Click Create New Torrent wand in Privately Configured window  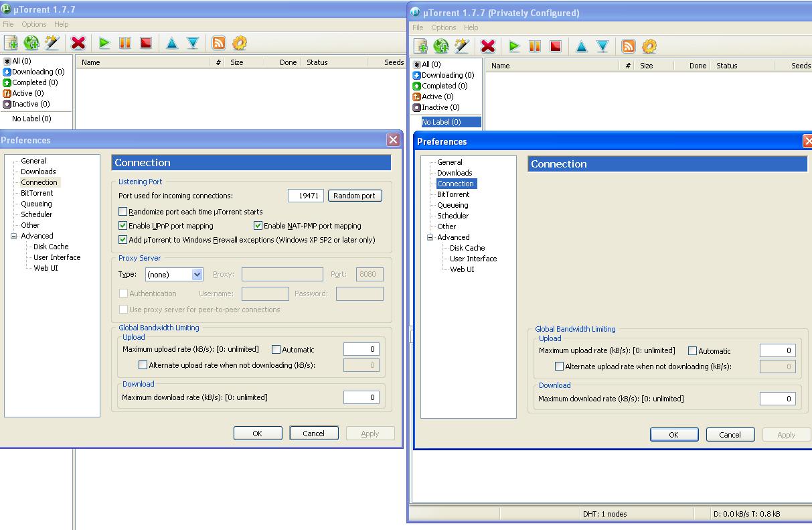462,46
